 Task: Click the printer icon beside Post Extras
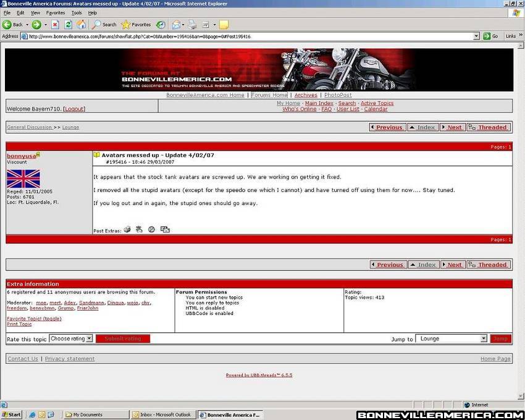[127, 229]
